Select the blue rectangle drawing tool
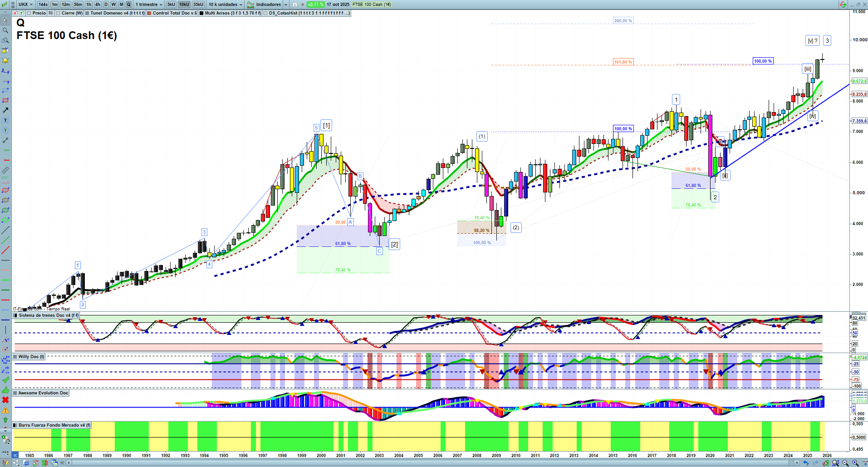868x467 pixels. tap(5, 90)
